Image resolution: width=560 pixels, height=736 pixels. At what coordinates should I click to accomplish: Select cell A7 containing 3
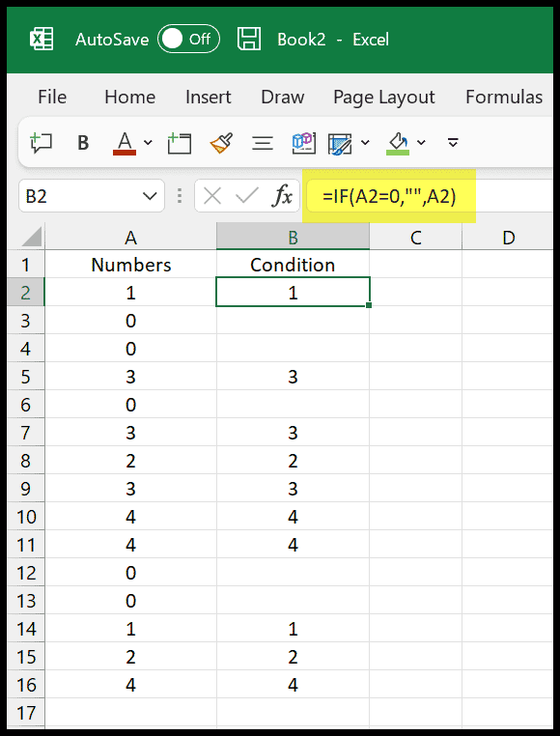coord(130,433)
